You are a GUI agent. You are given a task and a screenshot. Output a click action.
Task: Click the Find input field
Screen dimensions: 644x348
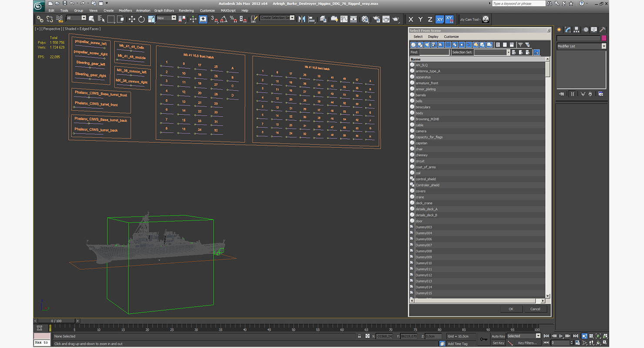pyautogui.click(x=434, y=52)
